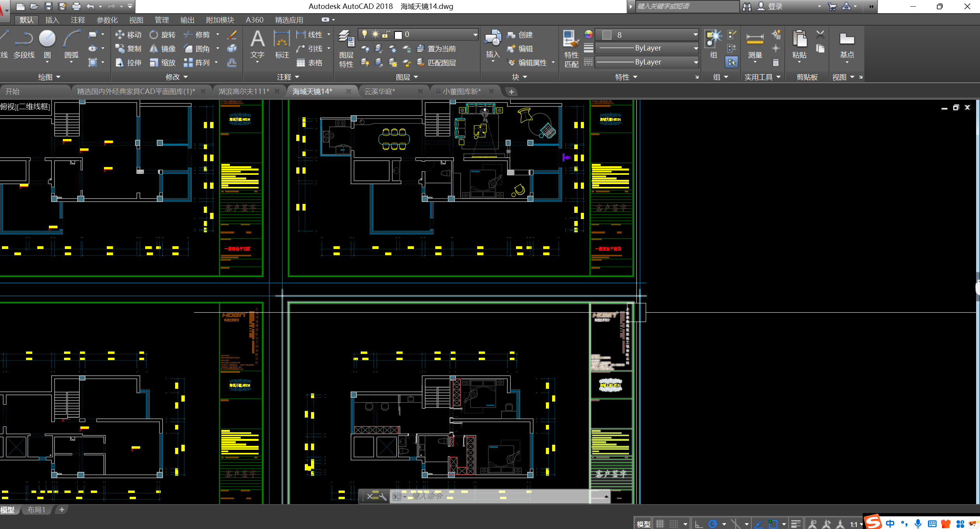Toggle polar tracking in status bar
This screenshot has height=529, width=980.
click(713, 524)
